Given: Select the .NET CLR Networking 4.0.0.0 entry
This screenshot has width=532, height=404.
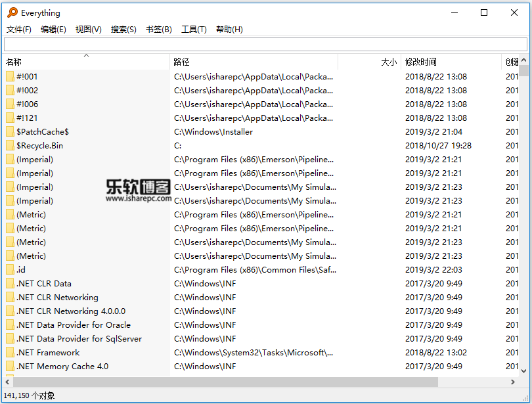Looking at the screenshot, I should click(71, 311).
